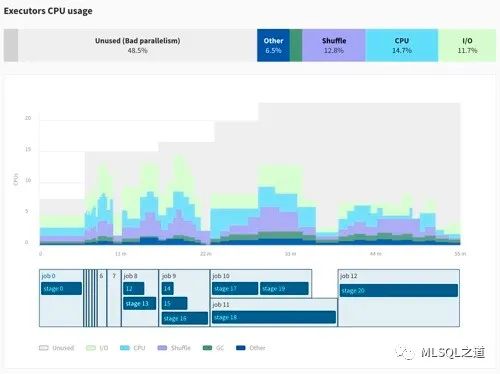Click the CPU 14.7% bar segment
This screenshot has width=500, height=374.
tap(402, 45)
